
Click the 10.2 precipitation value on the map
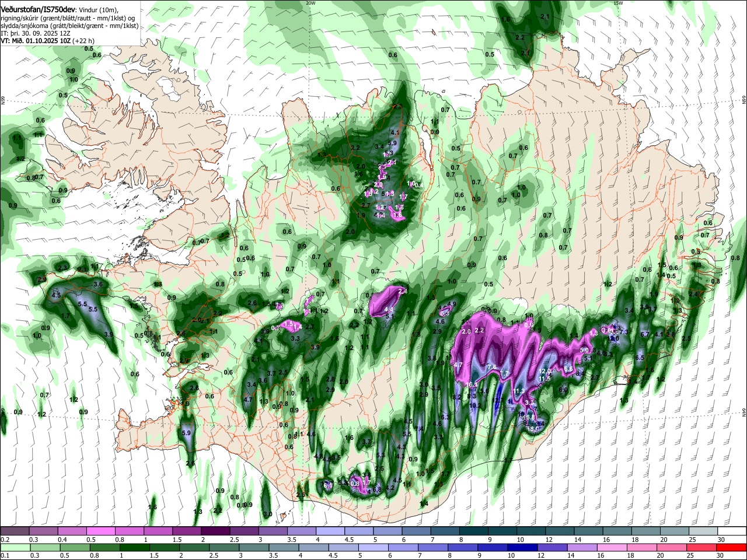click(x=474, y=405)
